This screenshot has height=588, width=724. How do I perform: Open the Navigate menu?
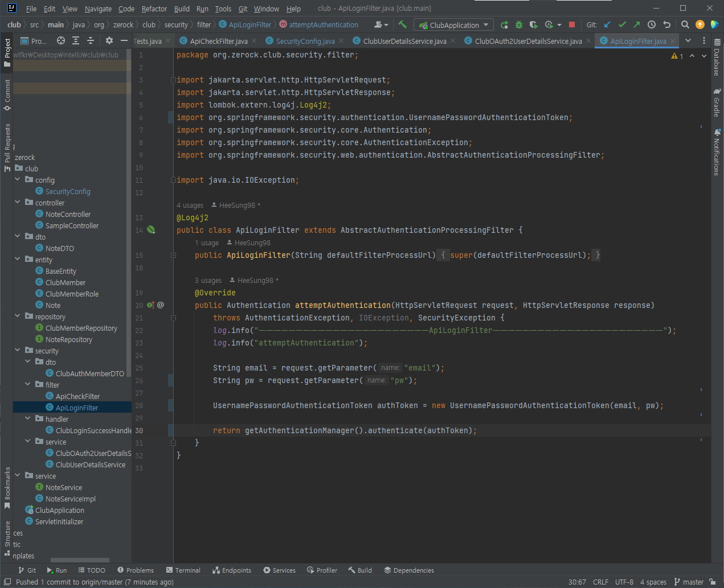tap(98, 9)
